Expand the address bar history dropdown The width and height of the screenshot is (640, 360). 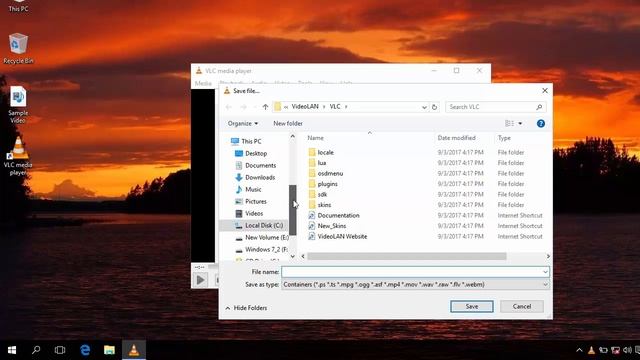[x=424, y=107]
